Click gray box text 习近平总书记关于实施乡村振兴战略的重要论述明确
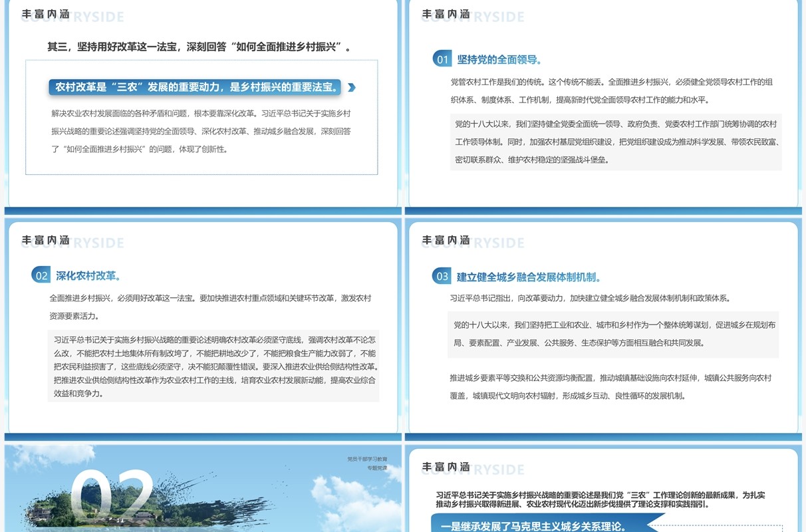This screenshot has width=806, height=532. click(215, 366)
